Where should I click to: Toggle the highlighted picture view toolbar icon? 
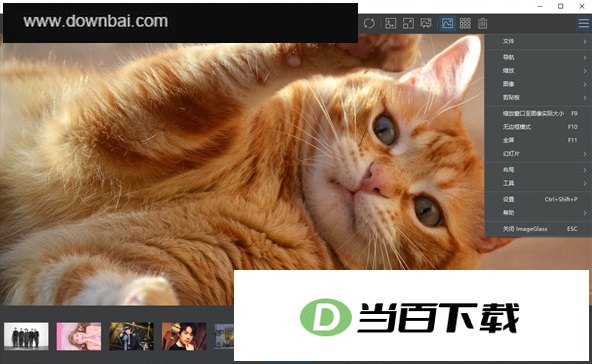(x=447, y=23)
